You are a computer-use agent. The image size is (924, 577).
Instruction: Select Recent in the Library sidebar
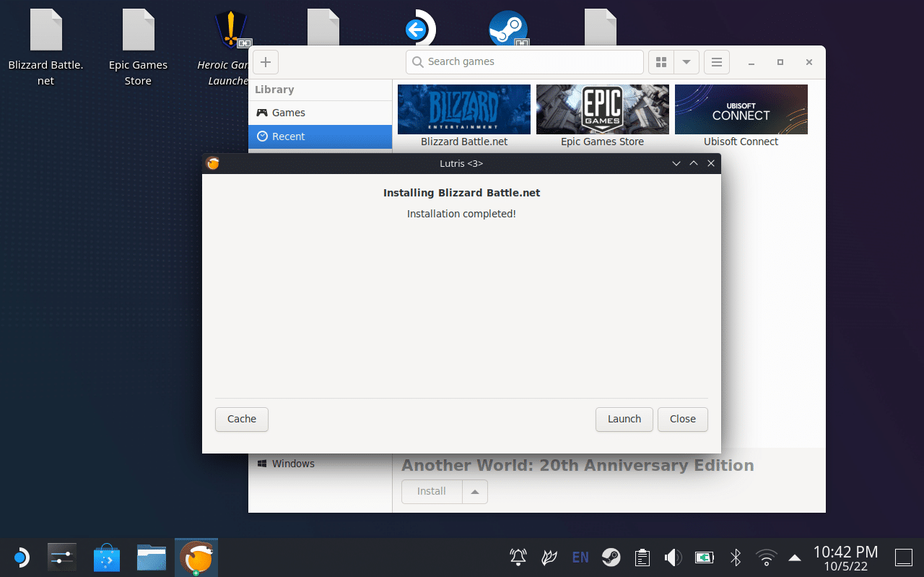click(x=321, y=136)
